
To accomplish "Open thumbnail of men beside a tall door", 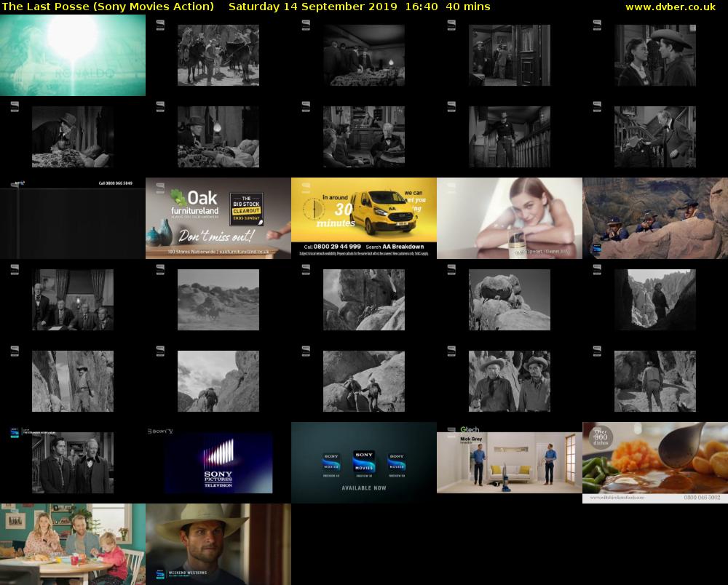I will pyautogui.click(x=510, y=55).
